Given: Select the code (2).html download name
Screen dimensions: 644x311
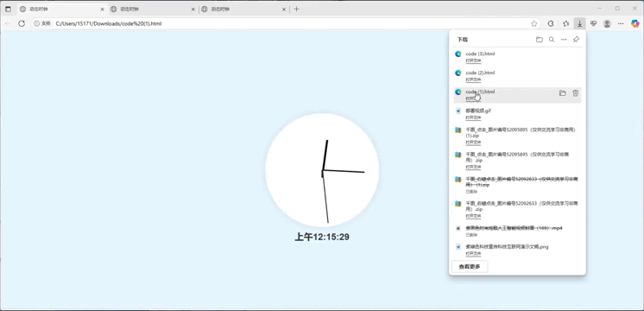Looking at the screenshot, I should pos(480,73).
